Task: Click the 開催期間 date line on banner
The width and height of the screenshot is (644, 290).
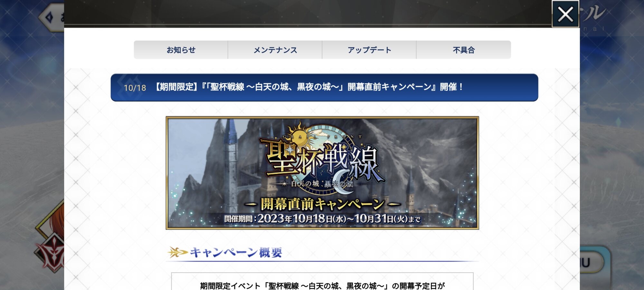Action: click(x=322, y=219)
